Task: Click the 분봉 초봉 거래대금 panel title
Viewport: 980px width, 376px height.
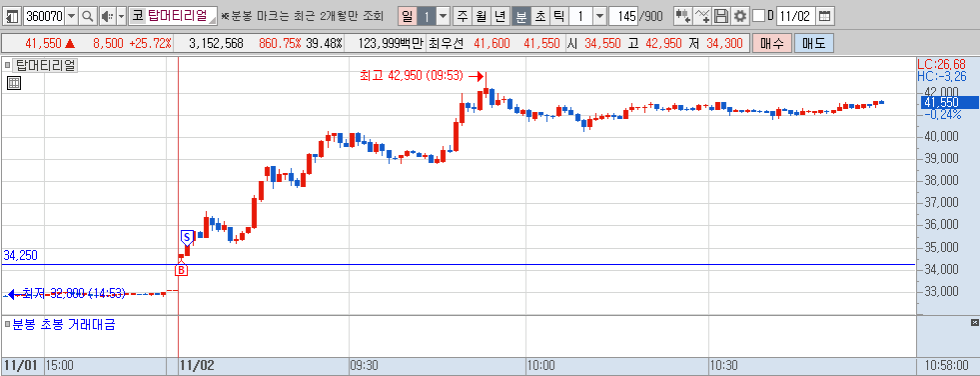Action: point(64,324)
